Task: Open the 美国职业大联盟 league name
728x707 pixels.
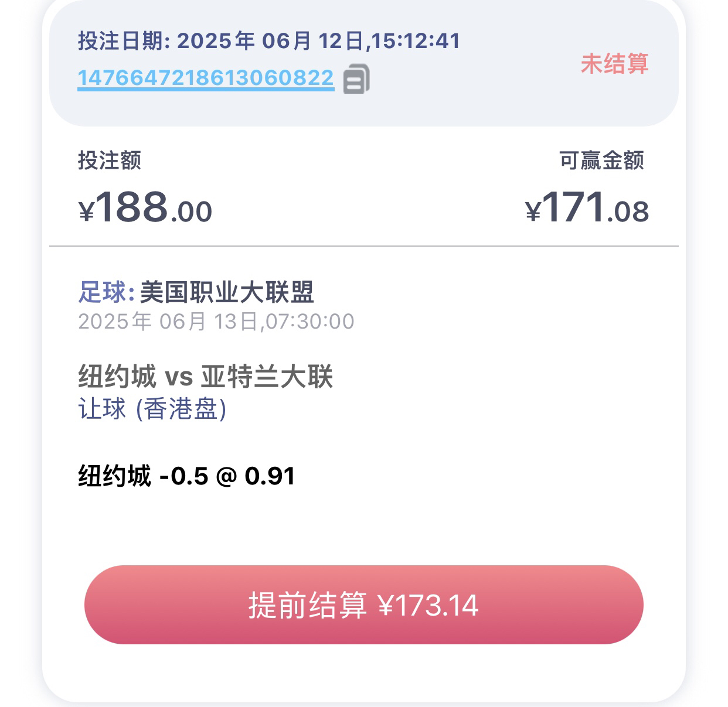Action: [x=227, y=292]
